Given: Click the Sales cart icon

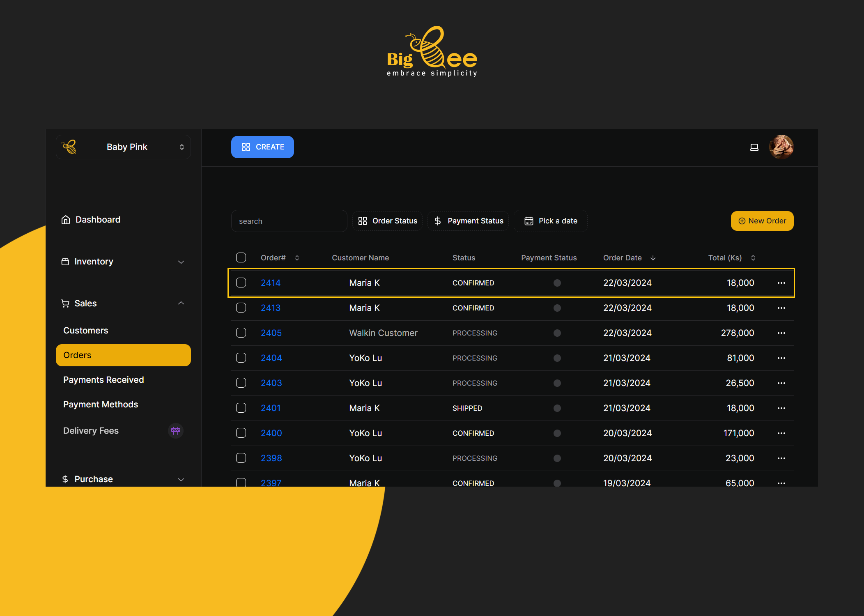Looking at the screenshot, I should pos(65,303).
